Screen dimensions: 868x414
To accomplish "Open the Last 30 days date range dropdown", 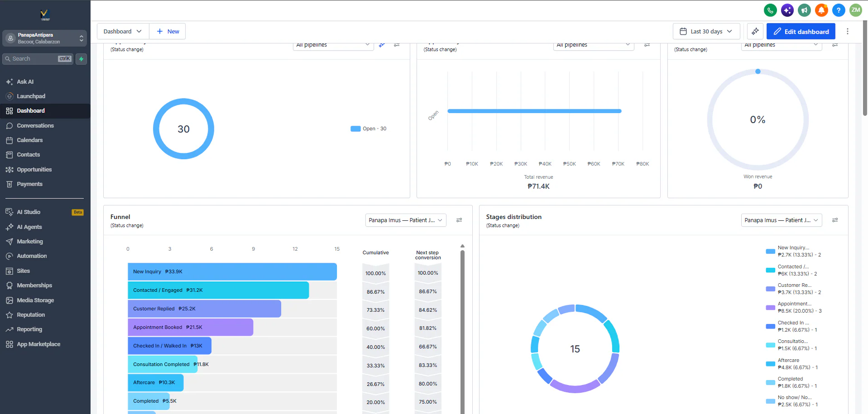I will tap(706, 31).
